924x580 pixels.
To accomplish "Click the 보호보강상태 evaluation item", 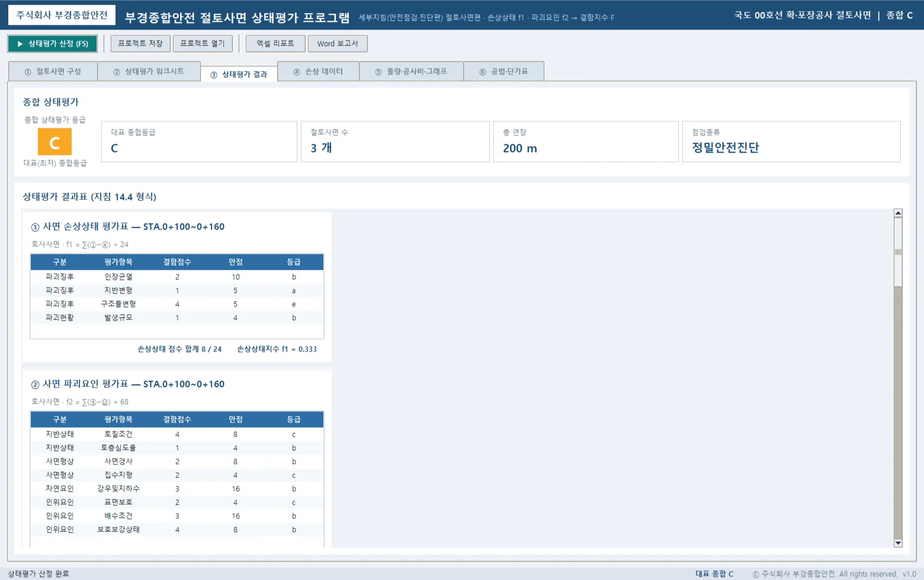I will pyautogui.click(x=118, y=530).
